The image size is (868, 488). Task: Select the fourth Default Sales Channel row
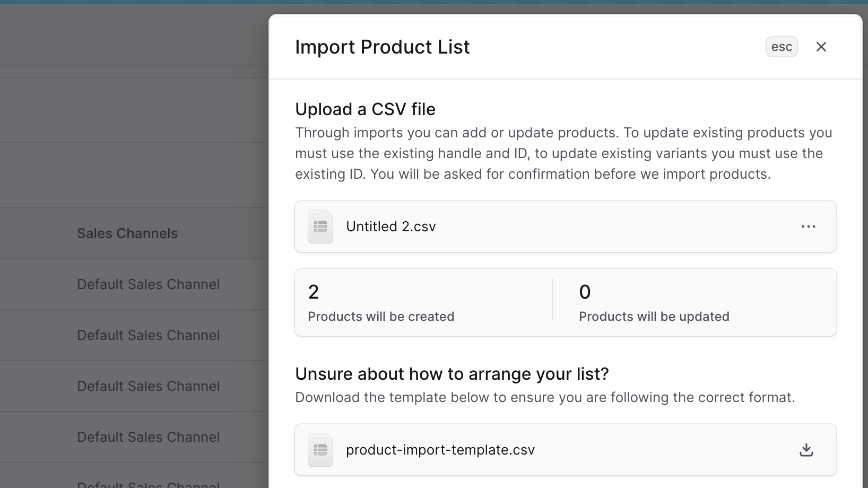pos(149,437)
